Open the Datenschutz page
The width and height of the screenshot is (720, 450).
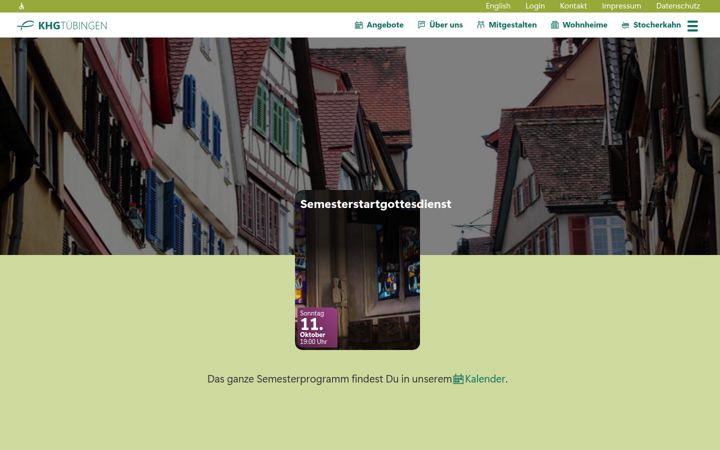[678, 6]
